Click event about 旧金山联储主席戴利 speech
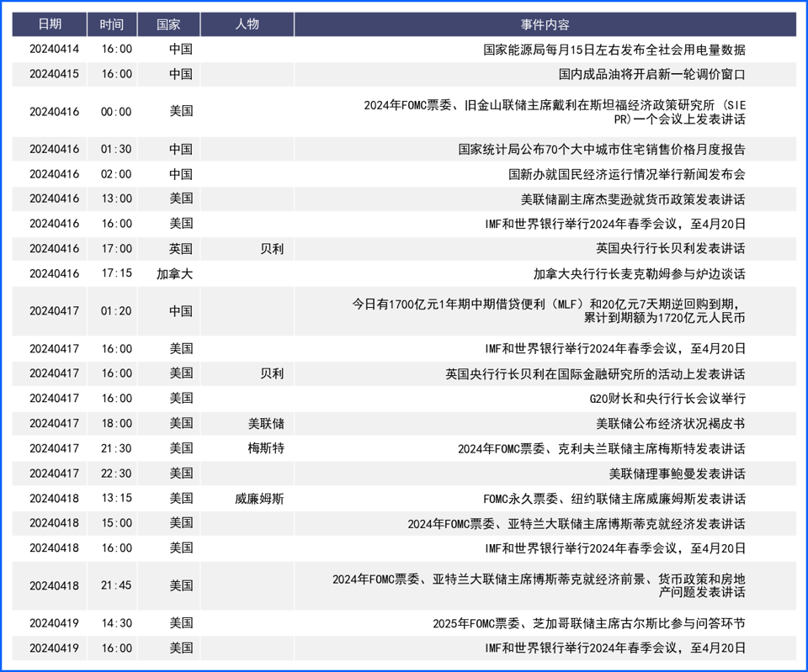 [555, 112]
